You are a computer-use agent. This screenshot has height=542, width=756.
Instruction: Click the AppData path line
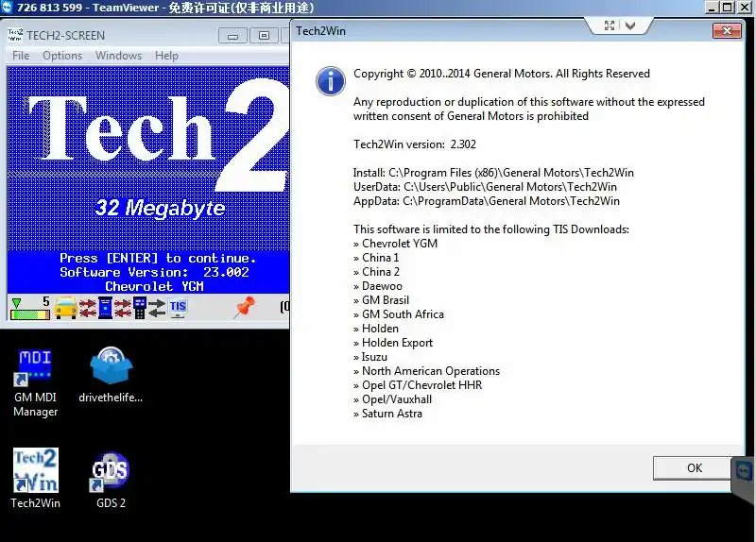486,201
